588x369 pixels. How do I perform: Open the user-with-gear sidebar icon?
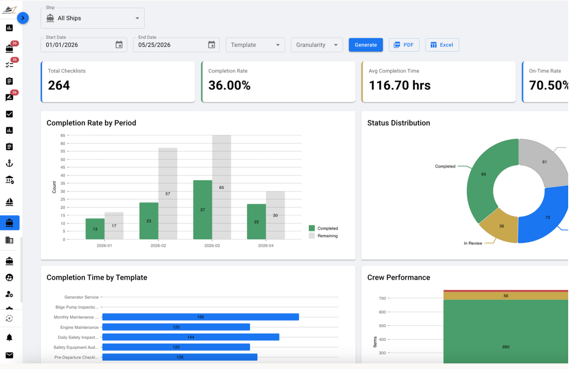pos(9,294)
